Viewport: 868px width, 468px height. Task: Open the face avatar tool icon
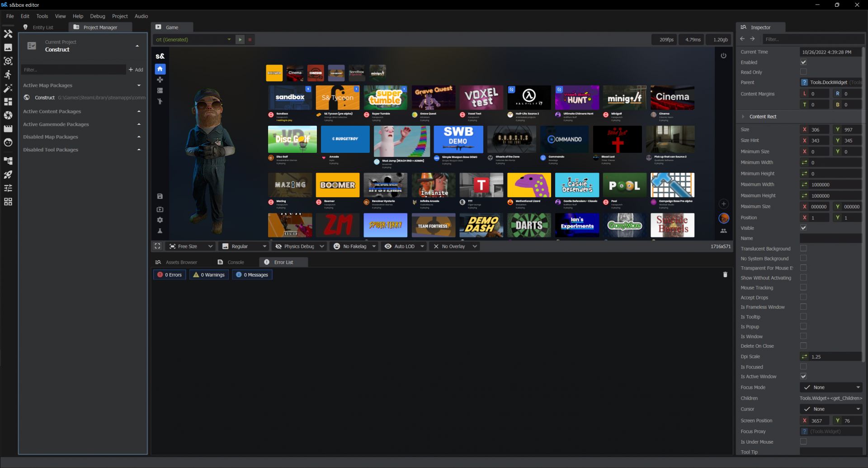tap(8, 142)
